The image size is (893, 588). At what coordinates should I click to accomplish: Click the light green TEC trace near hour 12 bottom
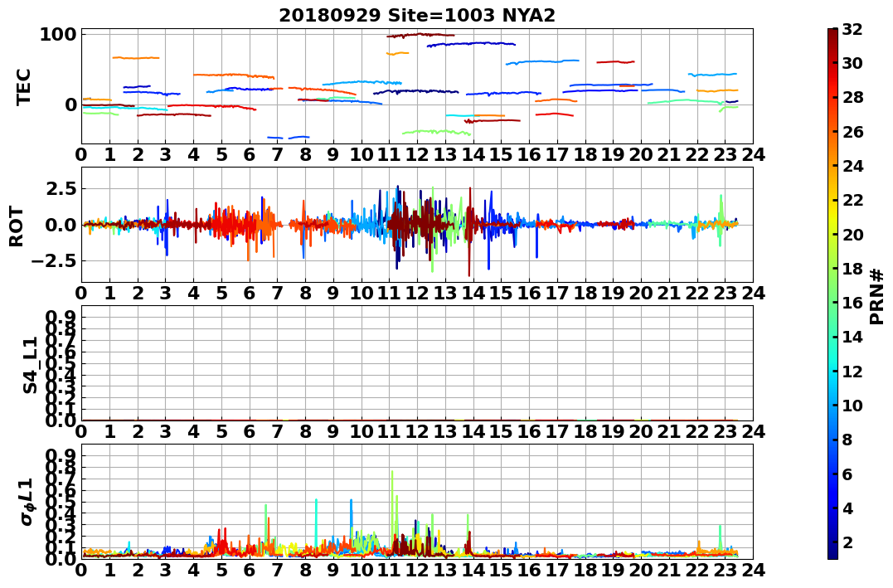[436, 132]
